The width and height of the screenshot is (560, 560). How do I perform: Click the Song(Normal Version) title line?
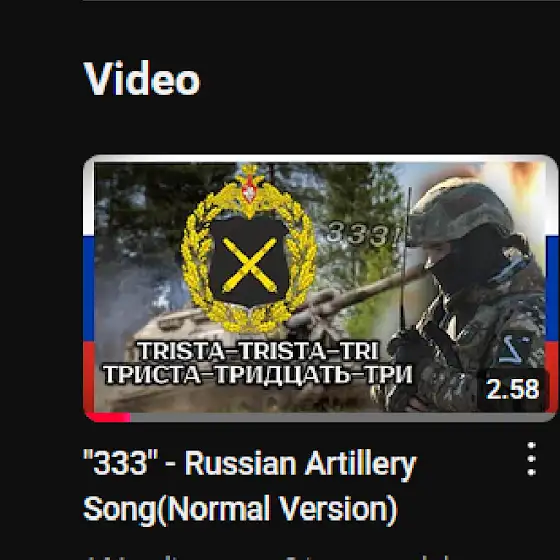240,509
